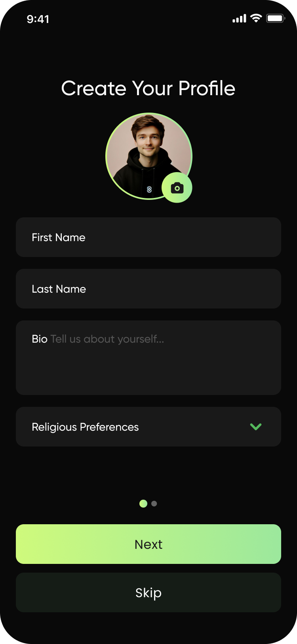
Task: Click the 'Bio' label text
Action: tap(40, 339)
